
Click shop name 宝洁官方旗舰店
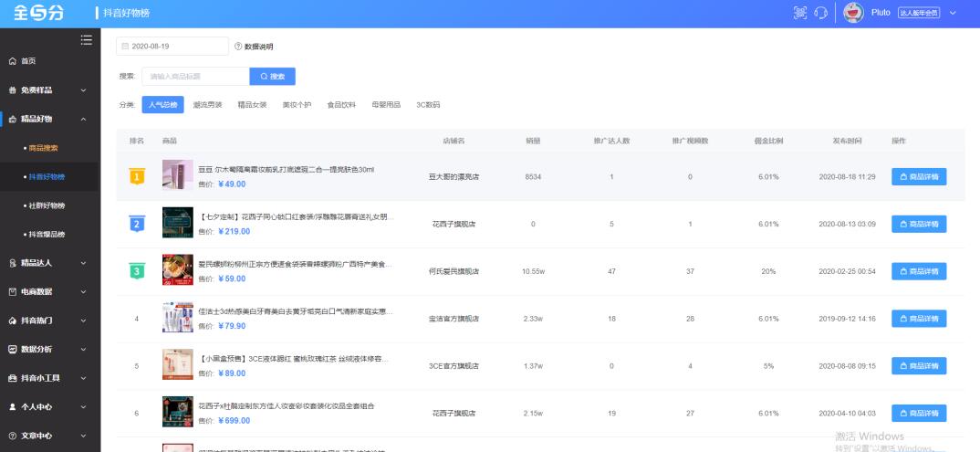click(x=454, y=319)
